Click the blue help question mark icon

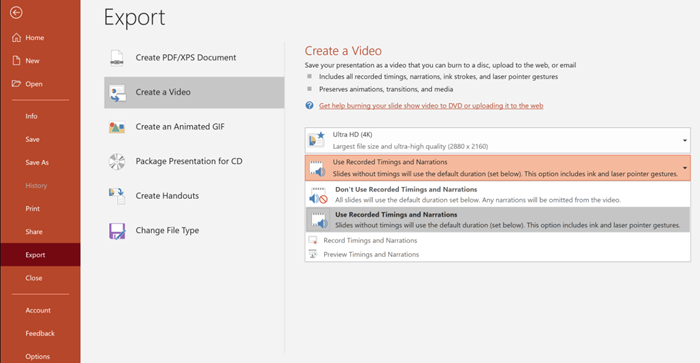click(x=309, y=105)
